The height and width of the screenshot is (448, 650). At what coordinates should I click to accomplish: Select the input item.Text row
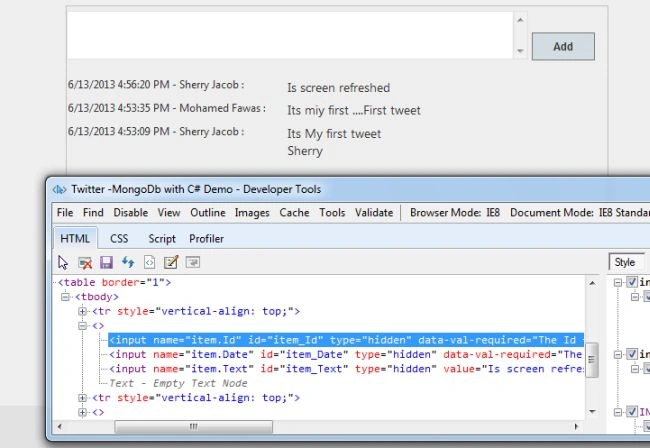click(346, 369)
